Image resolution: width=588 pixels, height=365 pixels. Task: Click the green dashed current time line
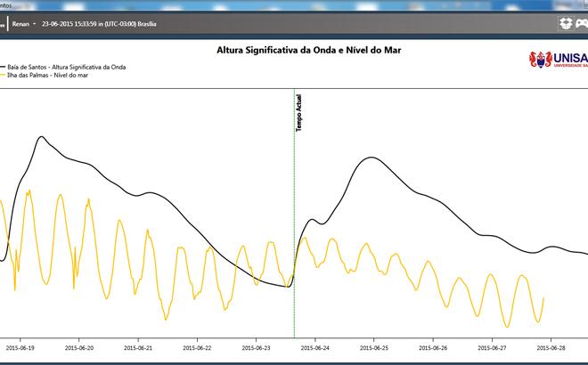[294, 223]
